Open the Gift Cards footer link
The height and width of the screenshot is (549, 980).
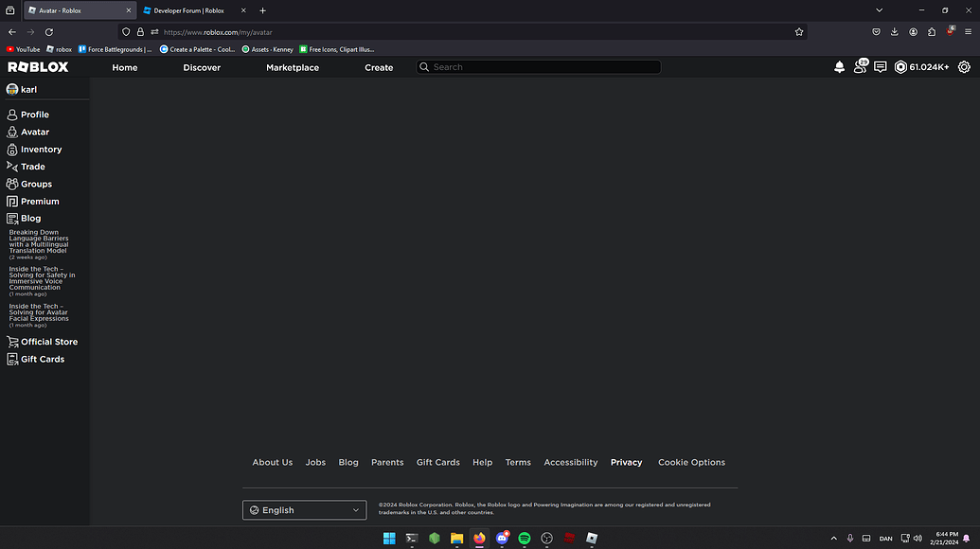[x=438, y=463]
